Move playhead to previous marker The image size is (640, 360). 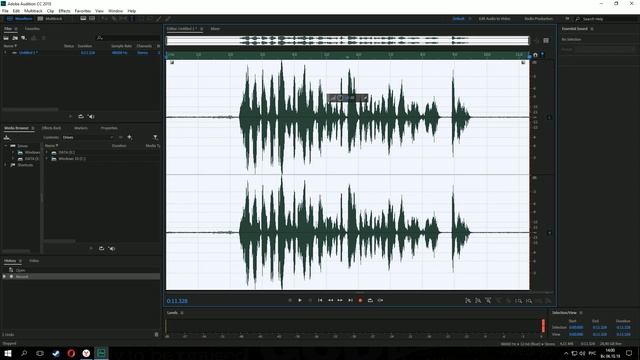(320, 300)
